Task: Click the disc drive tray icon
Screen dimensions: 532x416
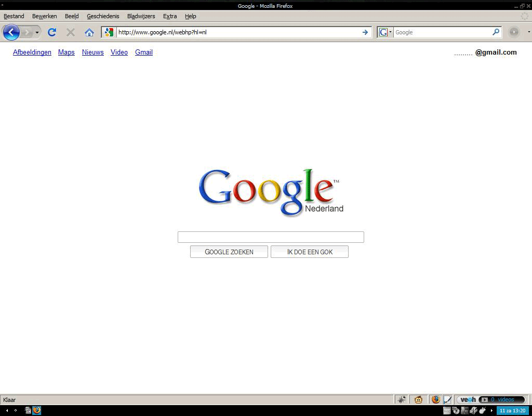Action: (x=456, y=410)
